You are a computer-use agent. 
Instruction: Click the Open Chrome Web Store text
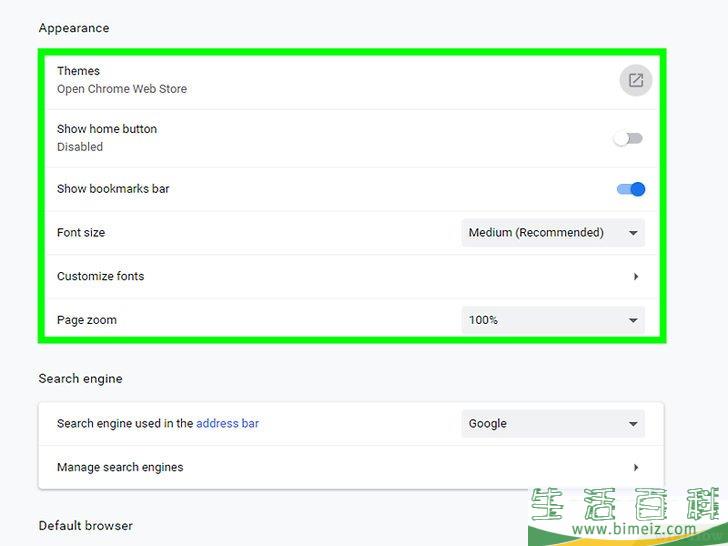[x=122, y=89]
